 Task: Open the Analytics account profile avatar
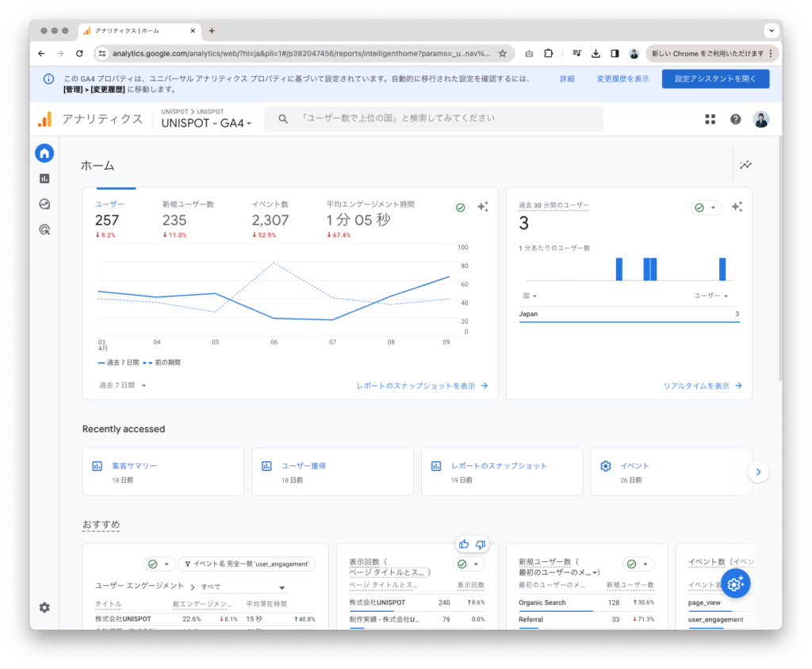click(x=760, y=120)
